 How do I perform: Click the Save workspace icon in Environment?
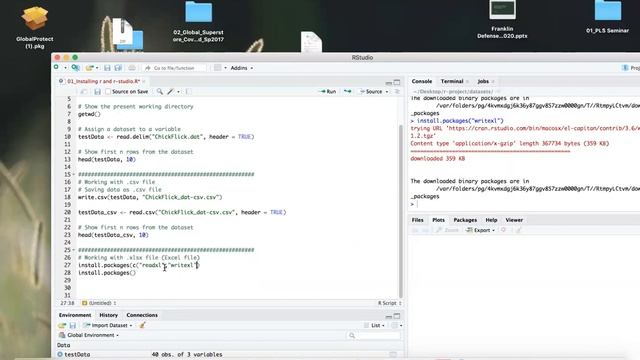tap(73, 325)
